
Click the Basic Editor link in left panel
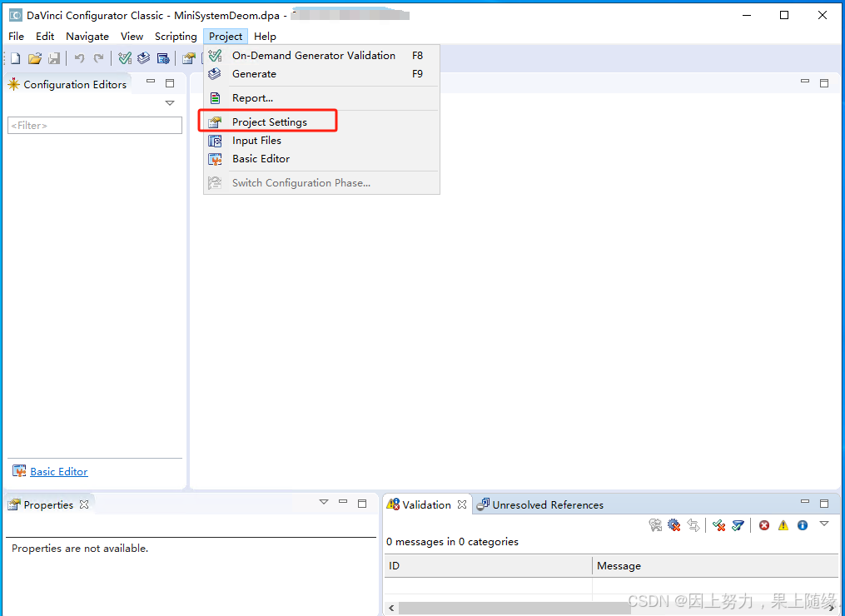point(59,471)
